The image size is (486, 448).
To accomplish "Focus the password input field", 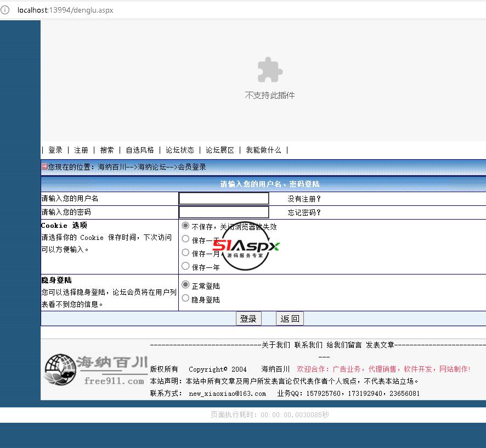I will (x=224, y=212).
